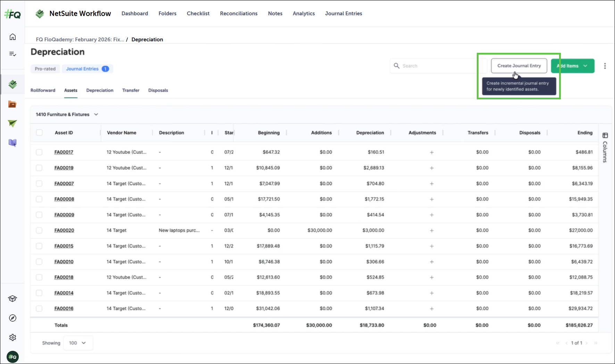Image resolution: width=615 pixels, height=364 pixels.
Task: Open Dashboard in top navigation
Action: coord(135,14)
